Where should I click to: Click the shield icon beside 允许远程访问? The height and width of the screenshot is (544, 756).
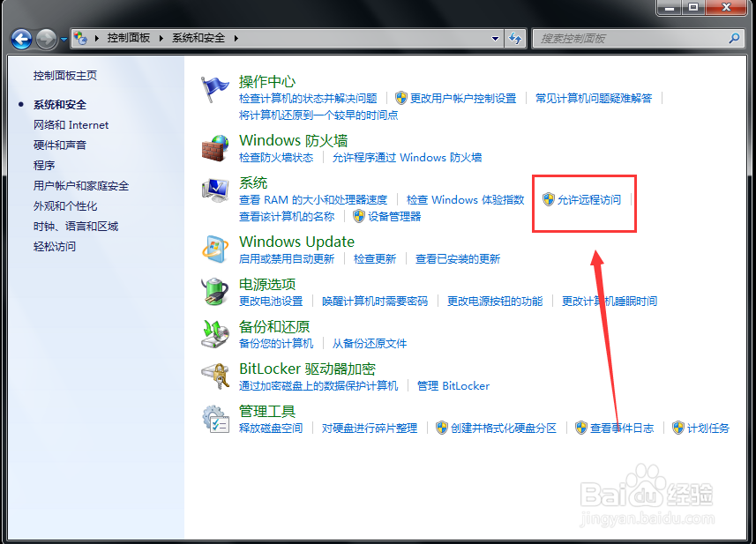549,200
